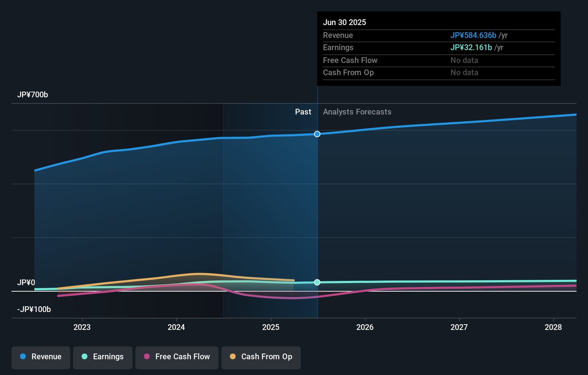Switch to the Past section of the chart
The height and width of the screenshot is (375, 588).
[x=303, y=112]
